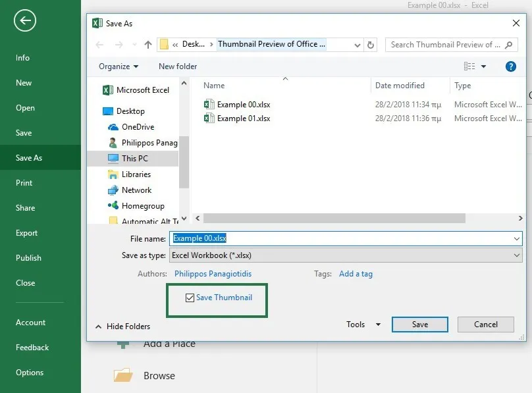The image size is (532, 393).
Task: Open the Save as type combo box
Action: pos(346,255)
